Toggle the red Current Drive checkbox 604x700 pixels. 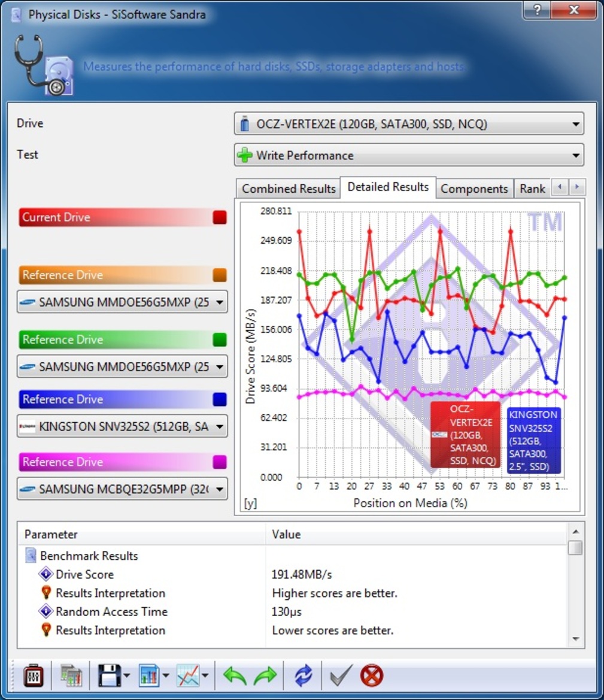tap(220, 217)
